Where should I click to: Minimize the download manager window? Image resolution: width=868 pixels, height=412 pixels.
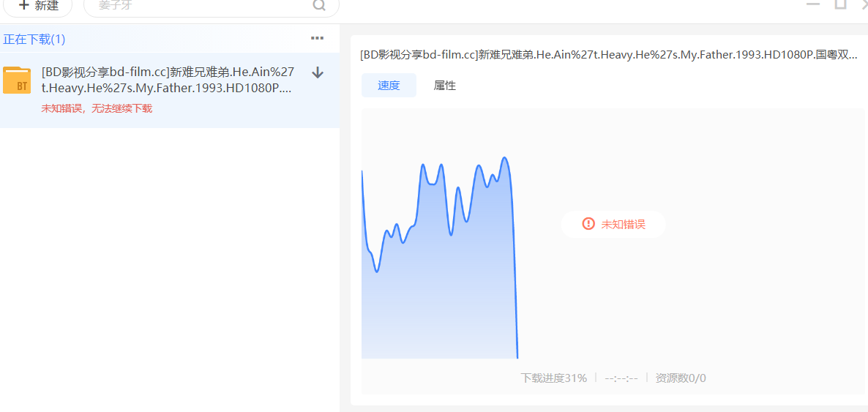coord(813,4)
